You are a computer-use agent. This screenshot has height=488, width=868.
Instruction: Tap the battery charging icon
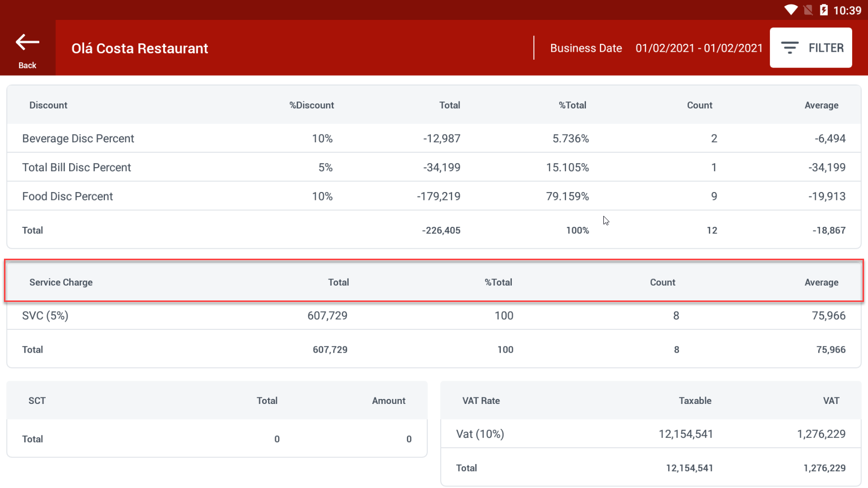(824, 10)
